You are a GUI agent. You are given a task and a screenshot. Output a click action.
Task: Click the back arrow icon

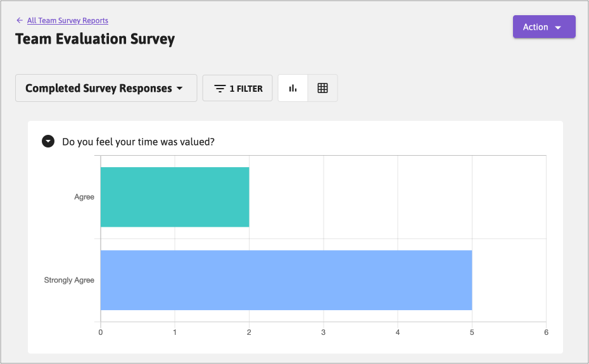(x=20, y=21)
